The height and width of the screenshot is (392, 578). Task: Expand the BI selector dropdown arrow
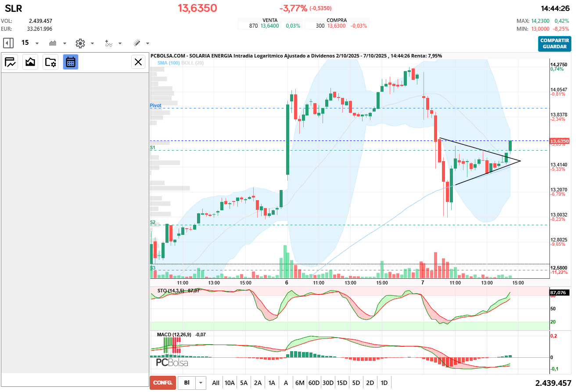201,383
